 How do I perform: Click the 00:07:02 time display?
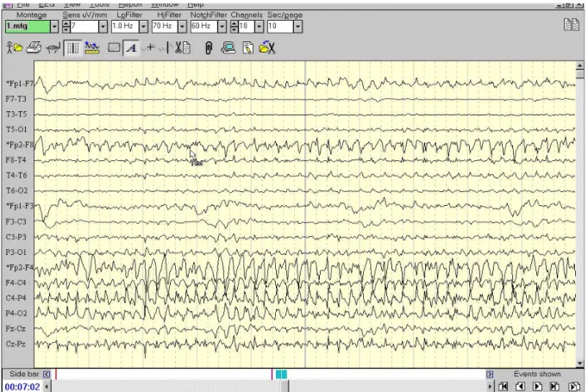coord(22,386)
